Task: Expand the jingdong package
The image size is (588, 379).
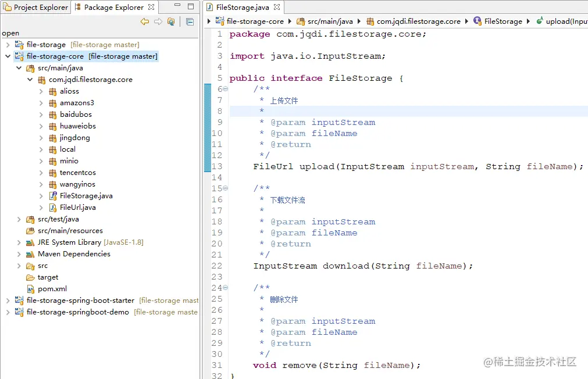Action: click(41, 138)
